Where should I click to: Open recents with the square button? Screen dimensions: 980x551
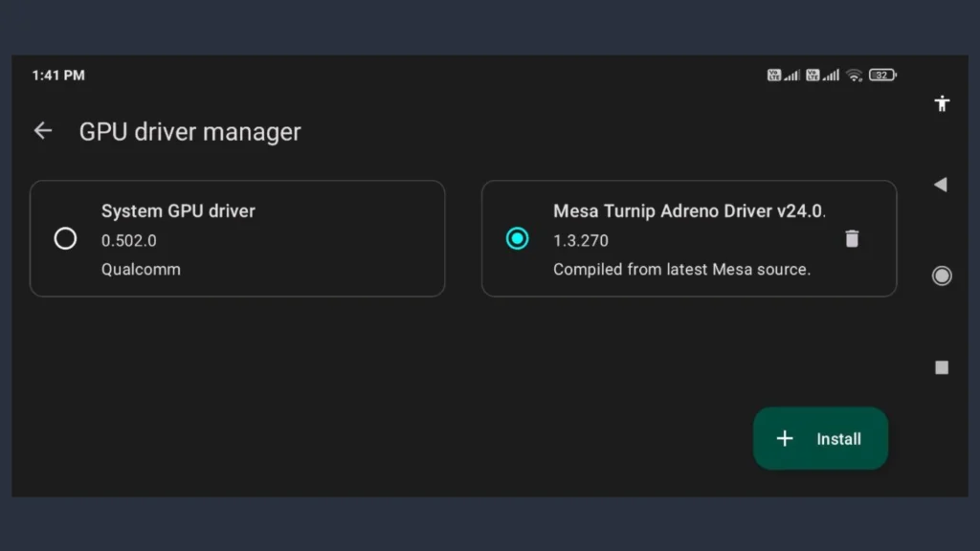click(x=942, y=367)
